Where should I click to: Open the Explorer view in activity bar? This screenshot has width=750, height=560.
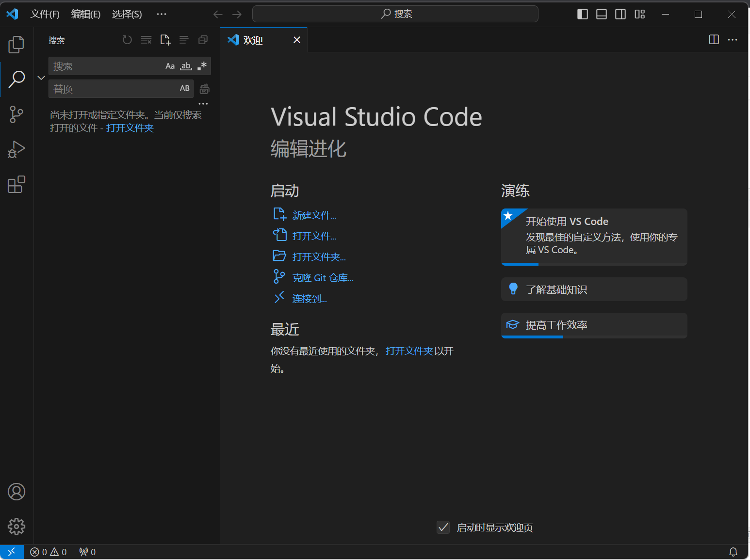pos(16,45)
